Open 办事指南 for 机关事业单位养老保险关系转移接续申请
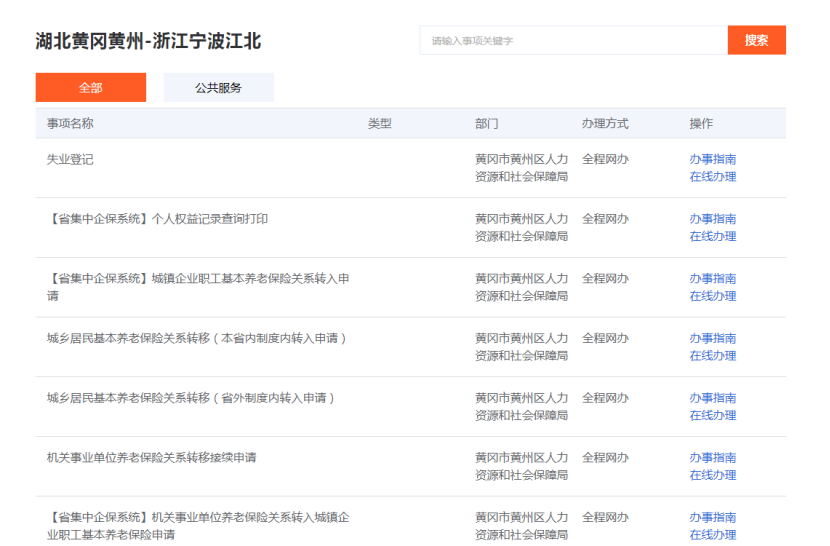The image size is (830, 546). 712,458
